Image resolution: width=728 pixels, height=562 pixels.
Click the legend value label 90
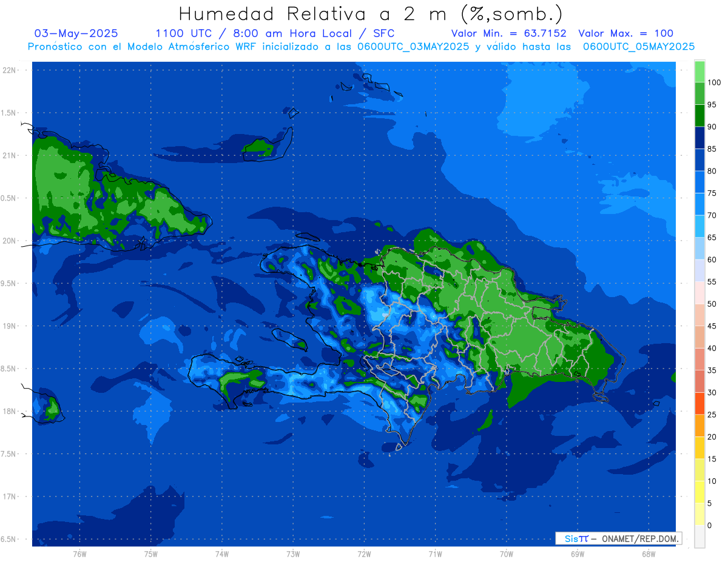712,127
